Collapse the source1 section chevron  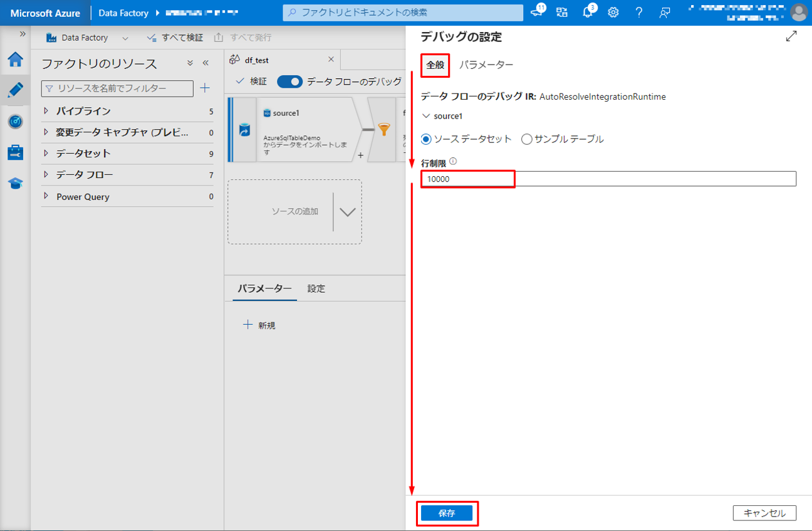coord(427,116)
